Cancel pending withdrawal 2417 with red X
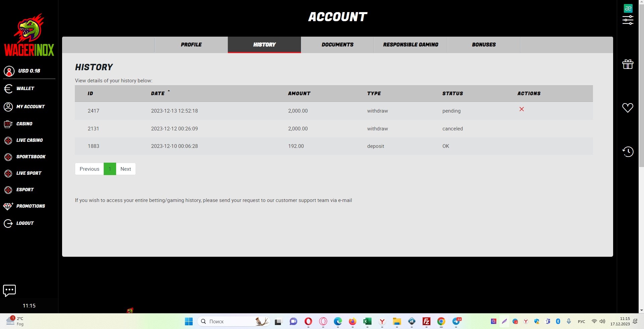Image resolution: width=644 pixels, height=329 pixels. 522,109
